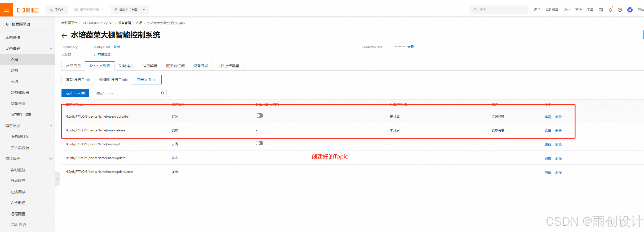This screenshot has height=232, width=644.
Task: Select 产品 in the sidebar
Action: coord(28,60)
